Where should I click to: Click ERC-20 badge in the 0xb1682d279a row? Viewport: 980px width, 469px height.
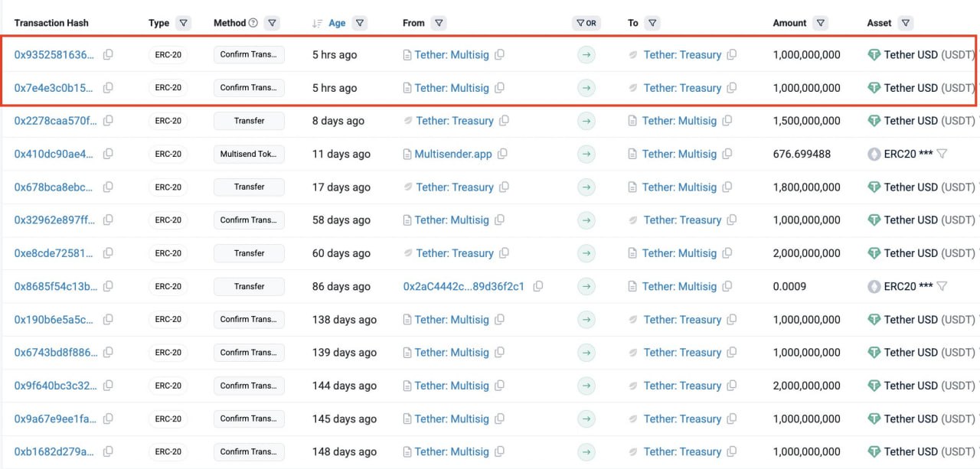click(x=168, y=451)
